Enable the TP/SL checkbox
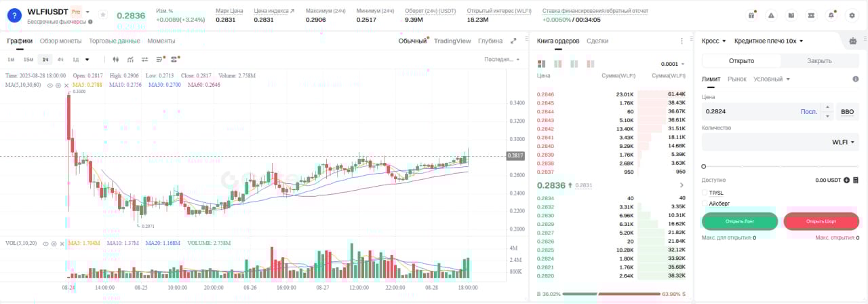The width and height of the screenshot is (868, 304). point(705,193)
